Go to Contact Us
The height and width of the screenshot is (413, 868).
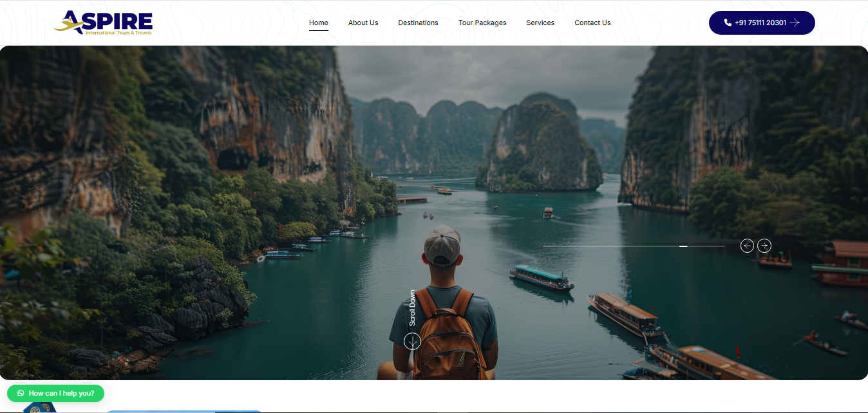[592, 23]
